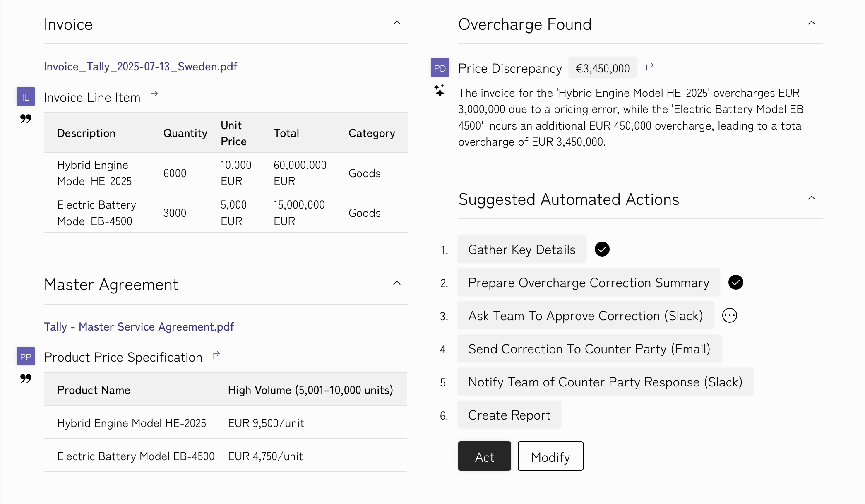Click the checkmark next to Gather Key Details
Viewport: 865px width, 504px height.
pyautogui.click(x=602, y=249)
